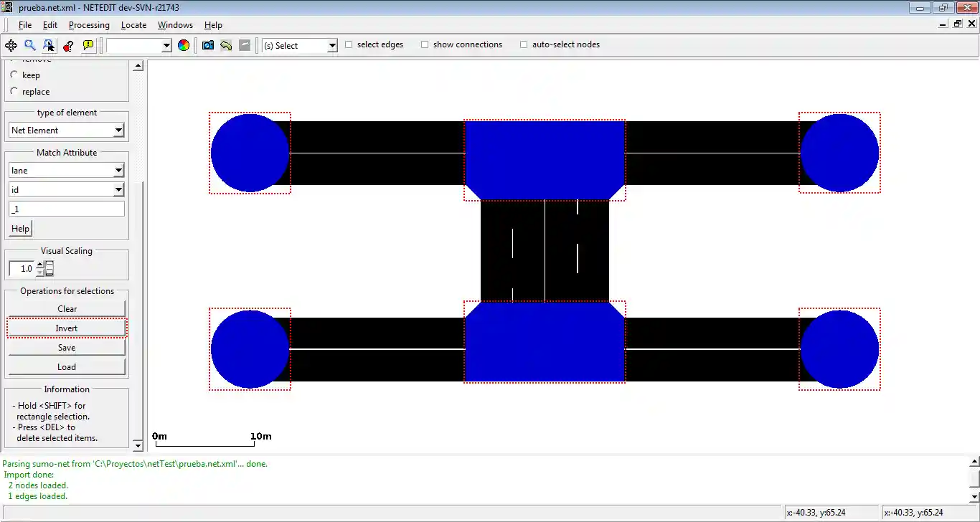The image size is (980, 522).
Task: Select the replace radio button
Action: tap(14, 91)
